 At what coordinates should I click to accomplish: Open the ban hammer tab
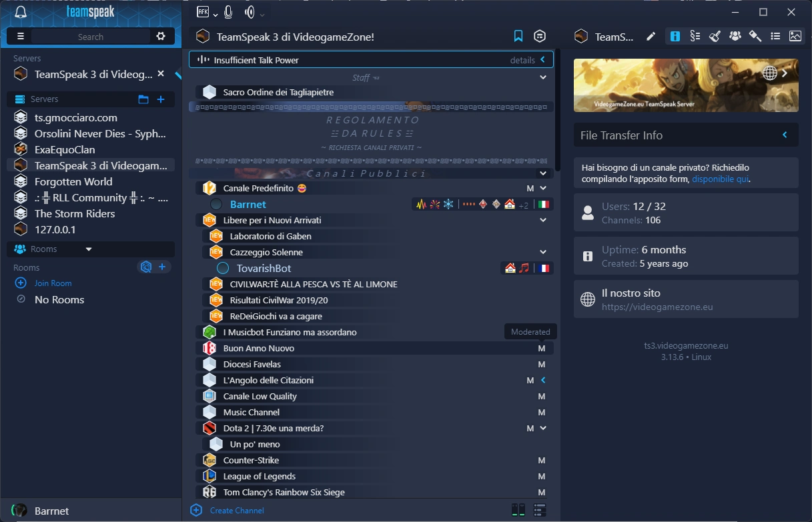coord(715,37)
